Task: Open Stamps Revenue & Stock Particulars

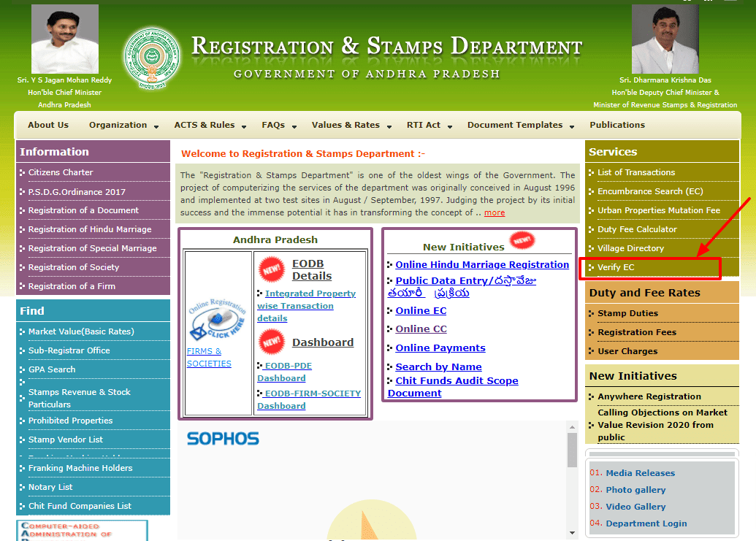Action: point(79,399)
